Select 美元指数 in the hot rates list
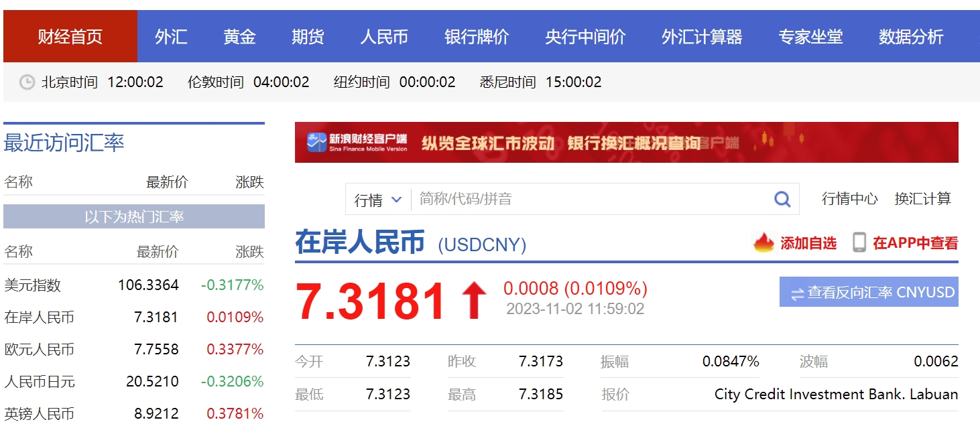This screenshot has width=980, height=424. pyautogui.click(x=33, y=285)
